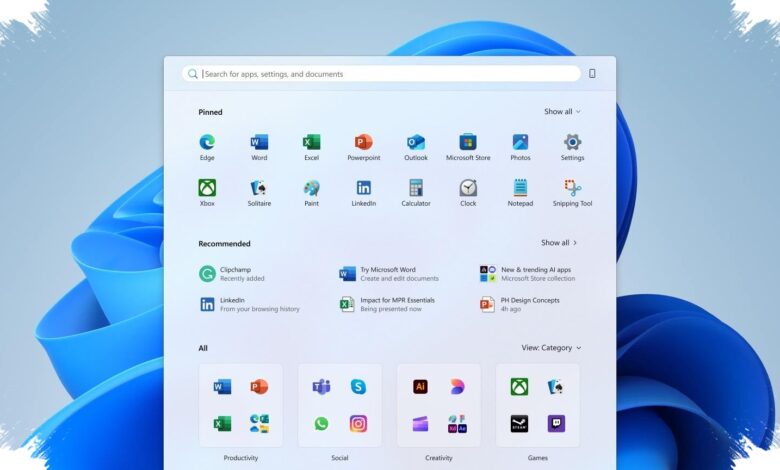Open the Productivity folder's more-apps group icon
The image size is (780, 470).
(x=259, y=423)
